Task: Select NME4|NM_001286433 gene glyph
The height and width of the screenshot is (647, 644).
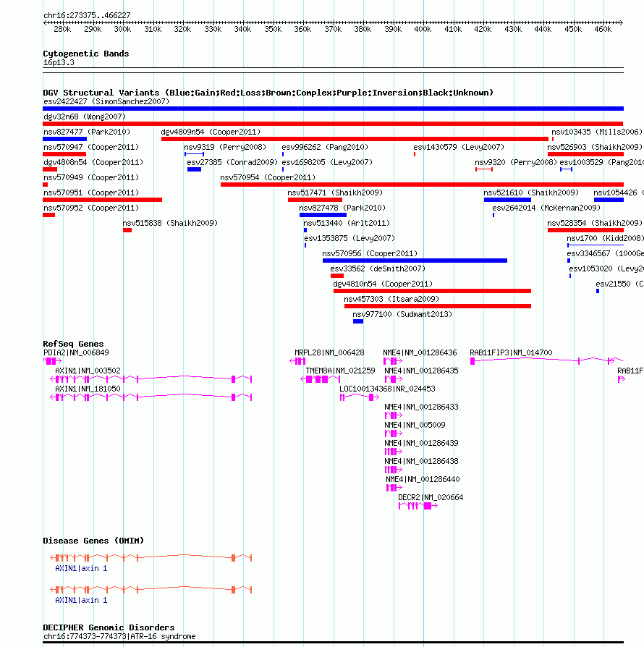Action: pyautogui.click(x=393, y=415)
